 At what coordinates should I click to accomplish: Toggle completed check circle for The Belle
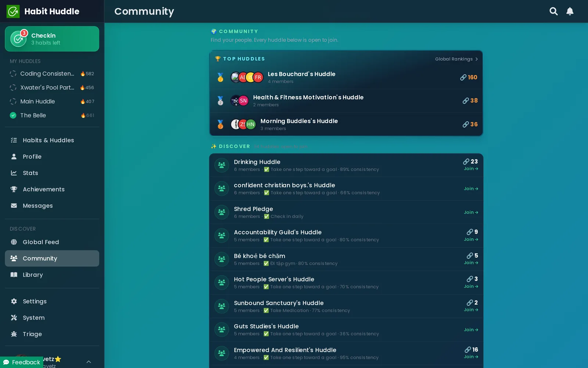point(13,115)
